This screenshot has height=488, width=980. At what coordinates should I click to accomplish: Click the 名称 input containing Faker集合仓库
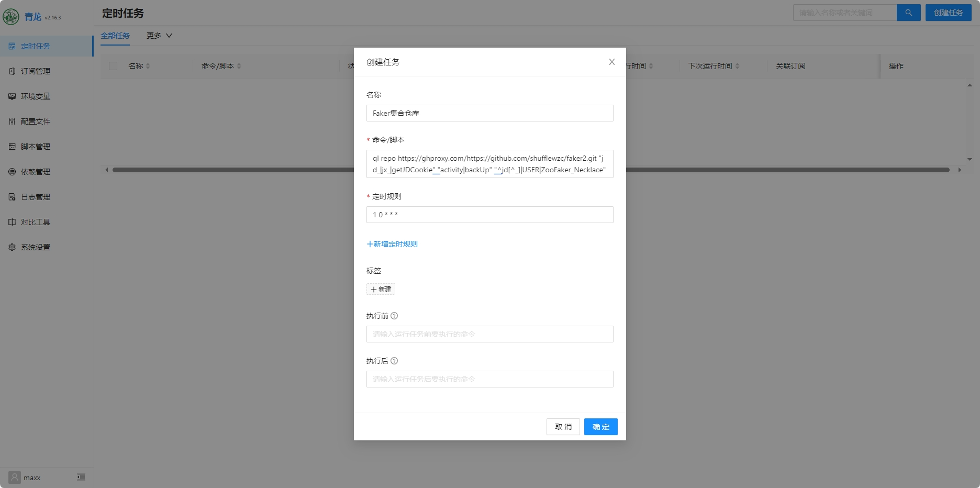pyautogui.click(x=490, y=113)
